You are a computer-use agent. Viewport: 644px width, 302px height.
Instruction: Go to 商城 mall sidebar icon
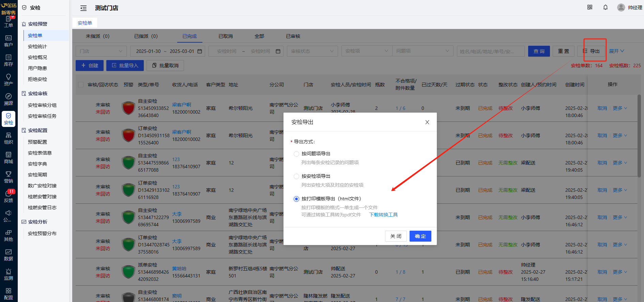pyautogui.click(x=9, y=158)
